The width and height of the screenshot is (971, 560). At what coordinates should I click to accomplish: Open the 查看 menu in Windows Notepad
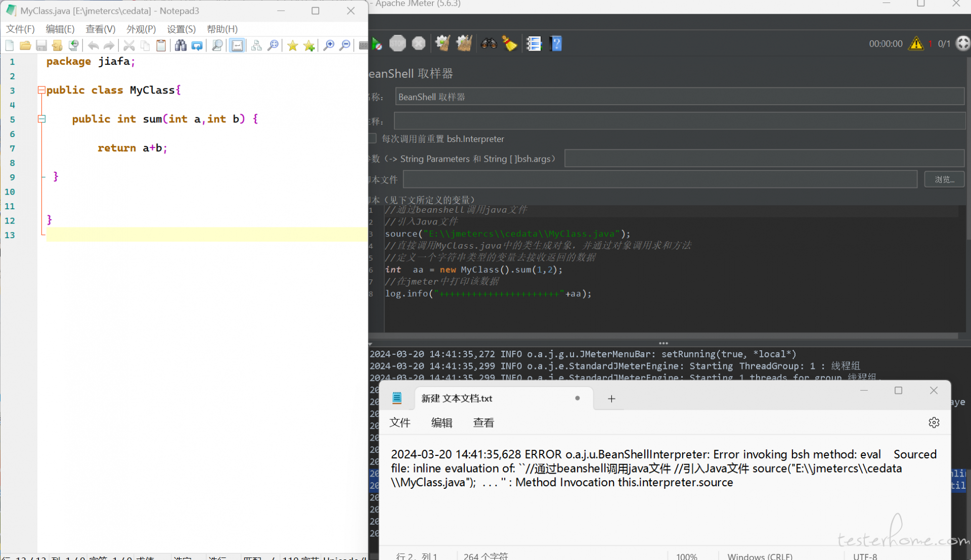pyautogui.click(x=483, y=423)
